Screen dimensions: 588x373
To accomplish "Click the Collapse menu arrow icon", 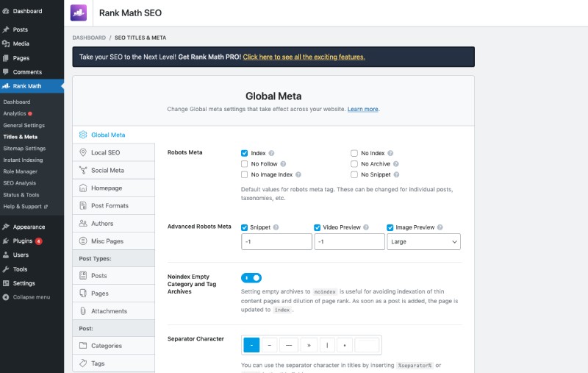I will click(6, 297).
